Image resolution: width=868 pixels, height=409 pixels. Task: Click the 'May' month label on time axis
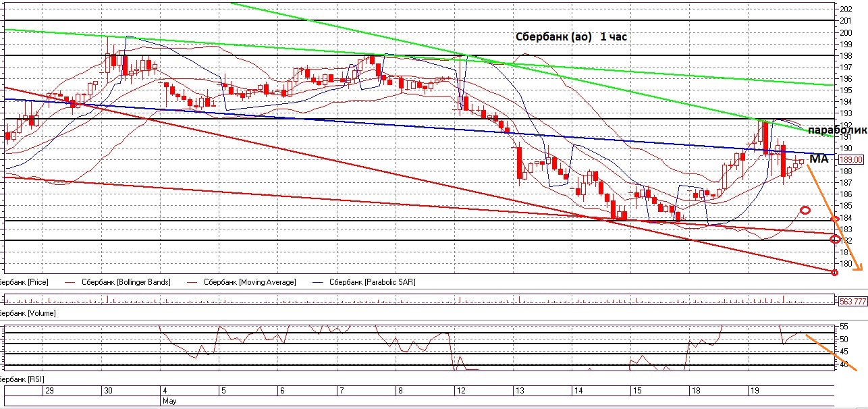pos(169,400)
